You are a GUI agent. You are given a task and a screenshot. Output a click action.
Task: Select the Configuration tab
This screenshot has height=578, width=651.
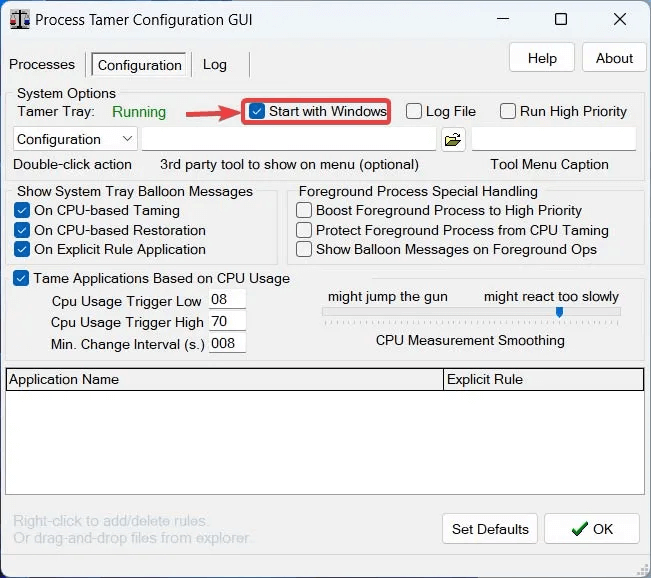140,65
